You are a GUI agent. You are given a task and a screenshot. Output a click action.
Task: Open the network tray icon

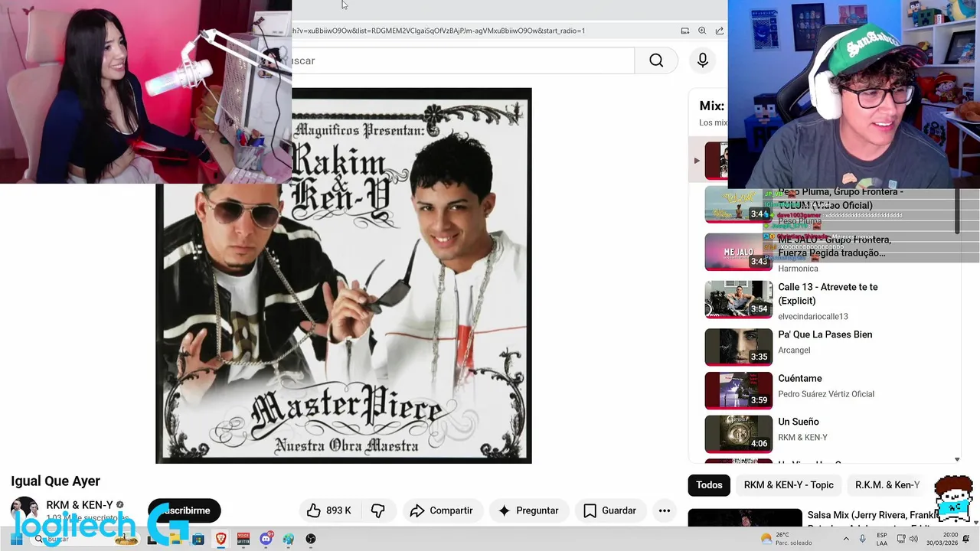tap(901, 539)
